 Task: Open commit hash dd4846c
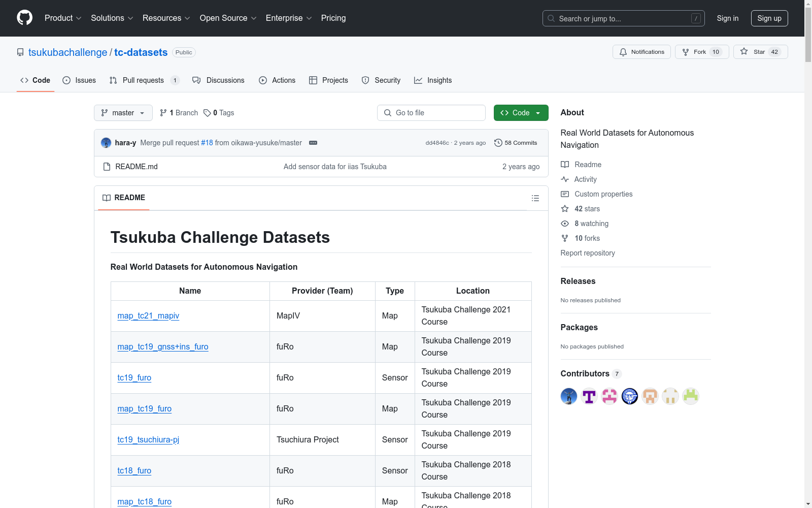pos(437,143)
